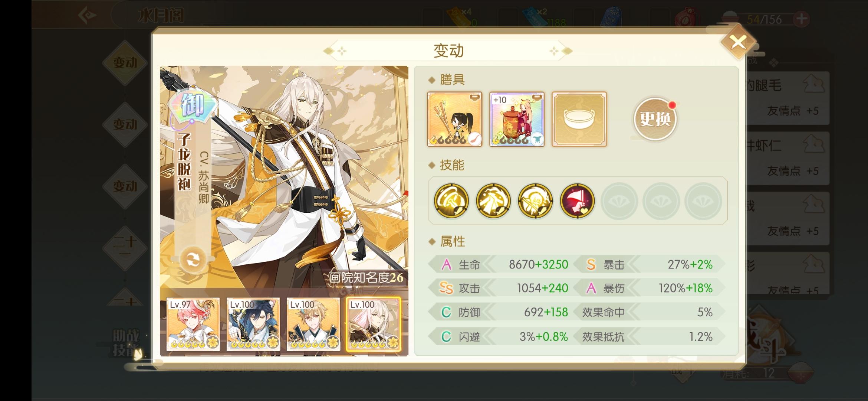
Task: Select the Lv.100 blond character
Action: pos(313,324)
